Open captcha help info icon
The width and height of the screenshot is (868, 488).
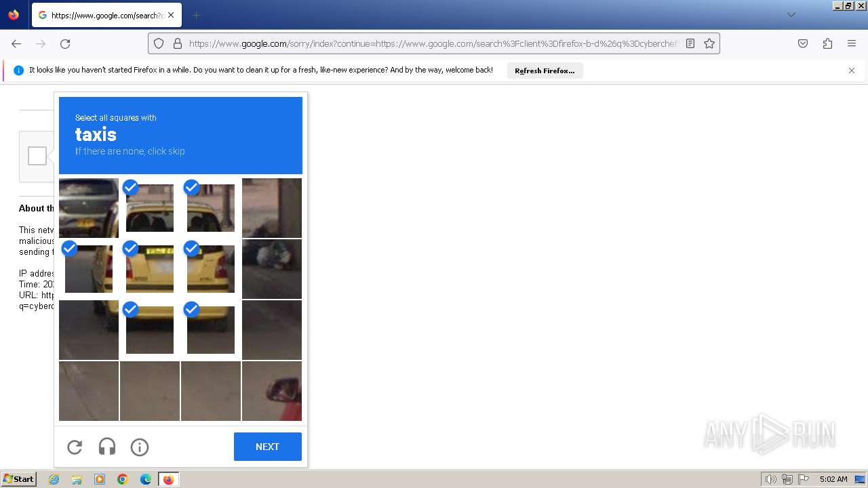[140, 447]
